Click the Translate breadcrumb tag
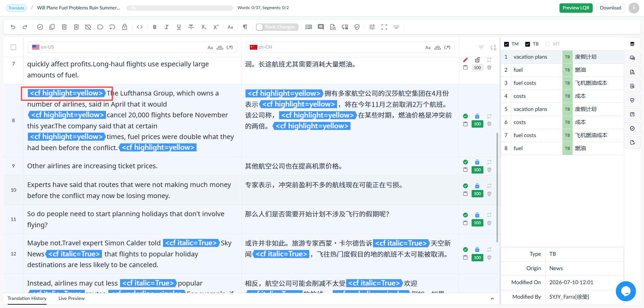The height and width of the screenshot is (308, 644). (16, 8)
